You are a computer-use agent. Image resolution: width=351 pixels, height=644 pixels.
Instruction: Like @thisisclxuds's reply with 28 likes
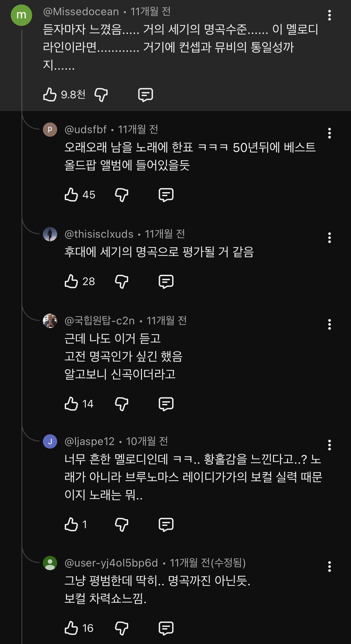pyautogui.click(x=71, y=281)
